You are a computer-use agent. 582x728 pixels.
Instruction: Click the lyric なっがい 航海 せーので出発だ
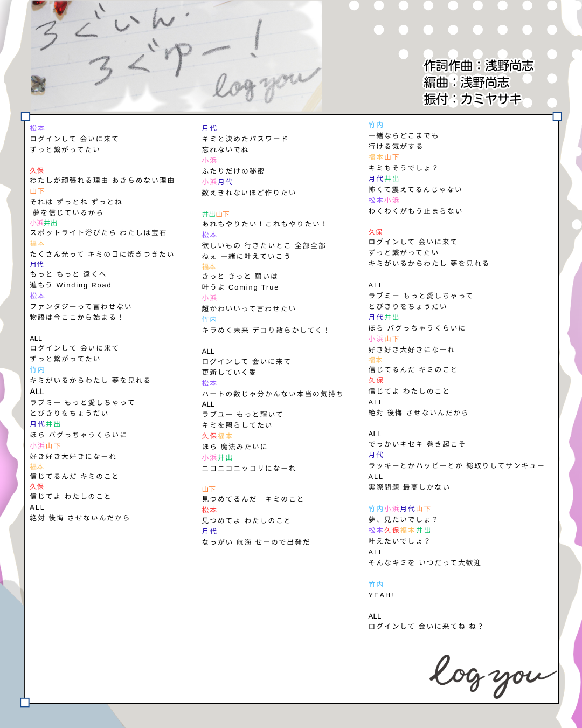(x=256, y=542)
